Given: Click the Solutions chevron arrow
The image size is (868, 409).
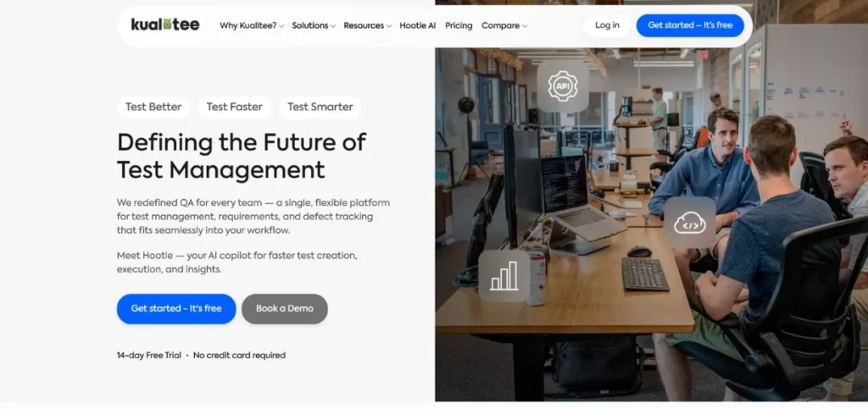Looking at the screenshot, I should [x=332, y=26].
